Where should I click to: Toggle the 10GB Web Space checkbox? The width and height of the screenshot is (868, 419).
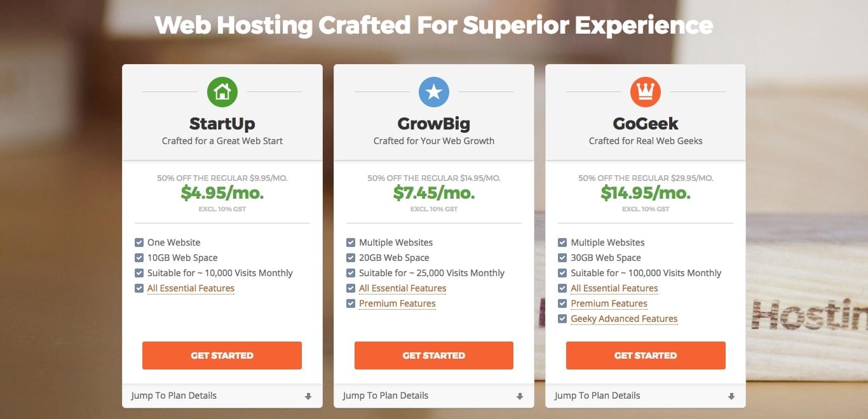click(x=139, y=258)
